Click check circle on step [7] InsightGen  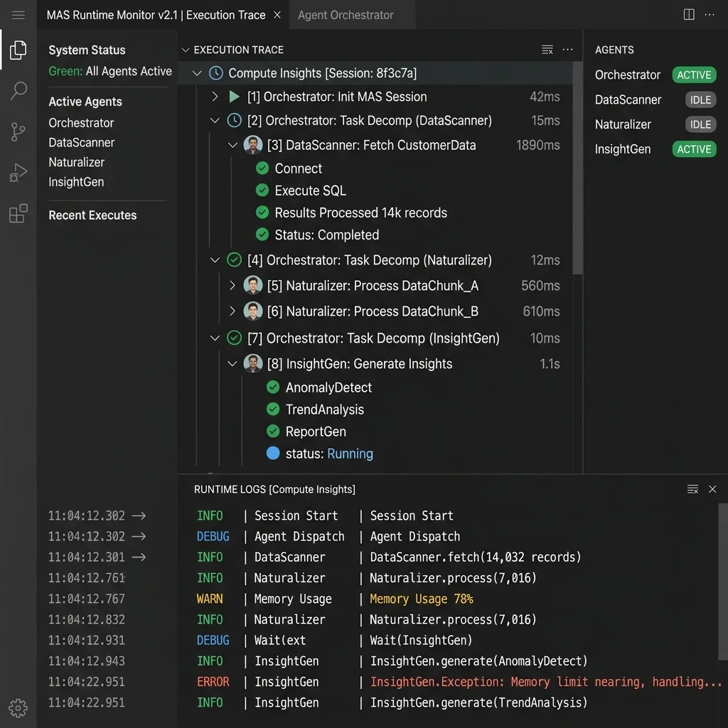pyautogui.click(x=234, y=338)
